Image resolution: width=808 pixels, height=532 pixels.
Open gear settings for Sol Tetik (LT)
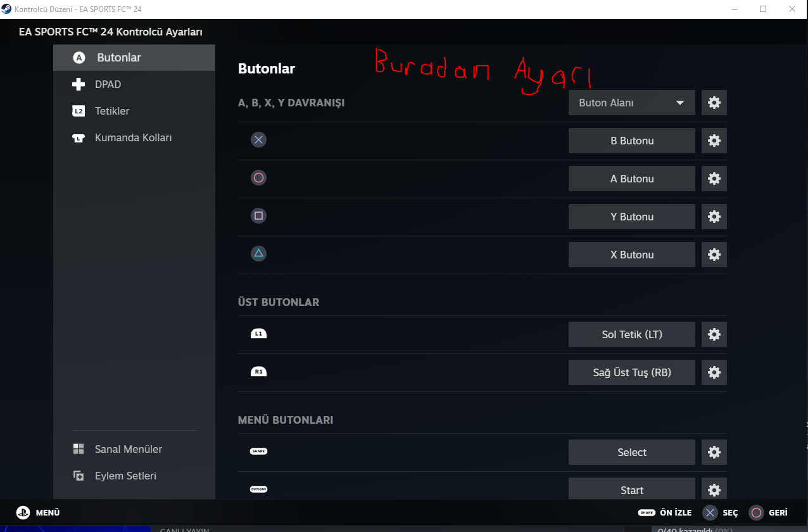pos(714,334)
